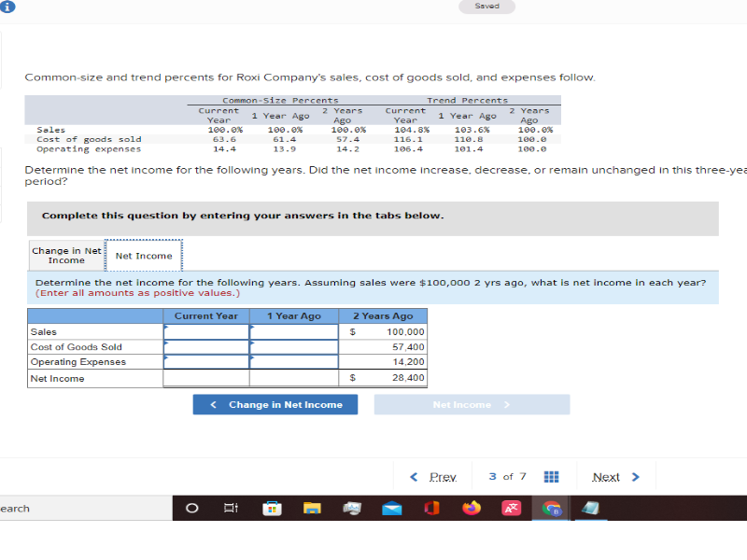Click Operating Expenses Current Year input

click(x=206, y=362)
